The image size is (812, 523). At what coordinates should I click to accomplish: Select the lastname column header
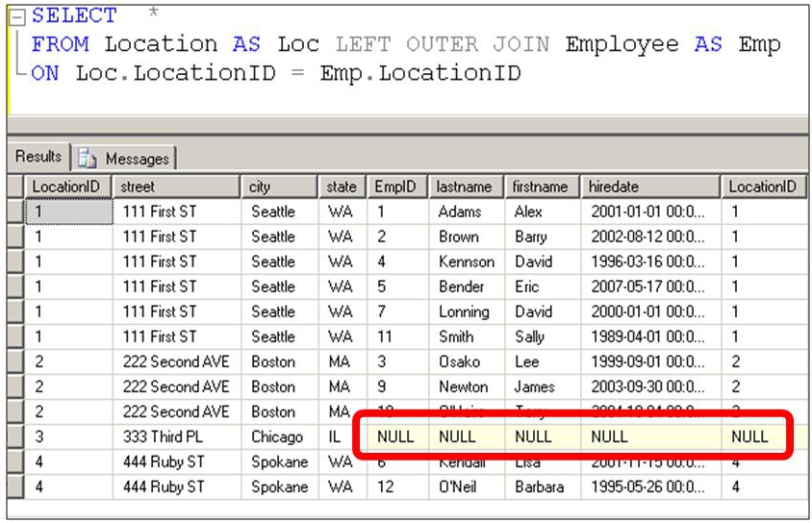[466, 187]
